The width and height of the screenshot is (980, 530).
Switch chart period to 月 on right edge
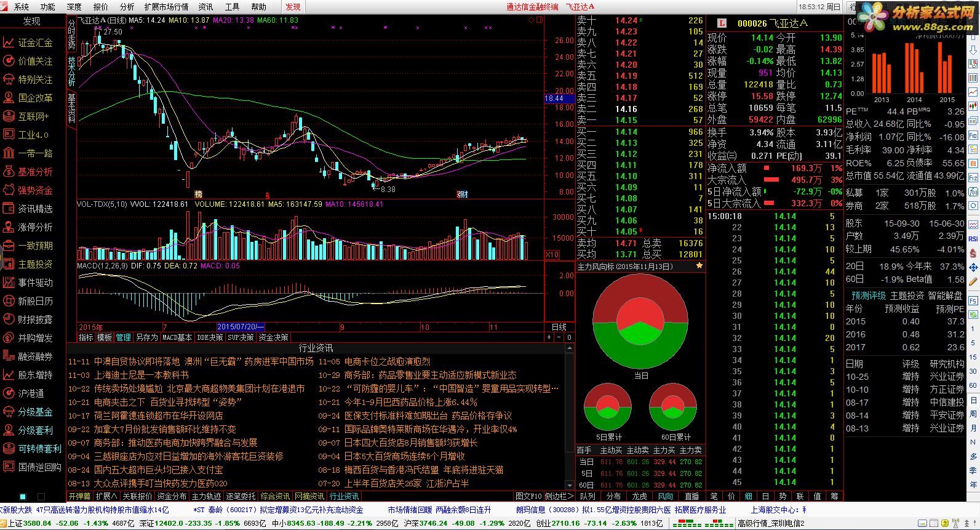click(973, 428)
